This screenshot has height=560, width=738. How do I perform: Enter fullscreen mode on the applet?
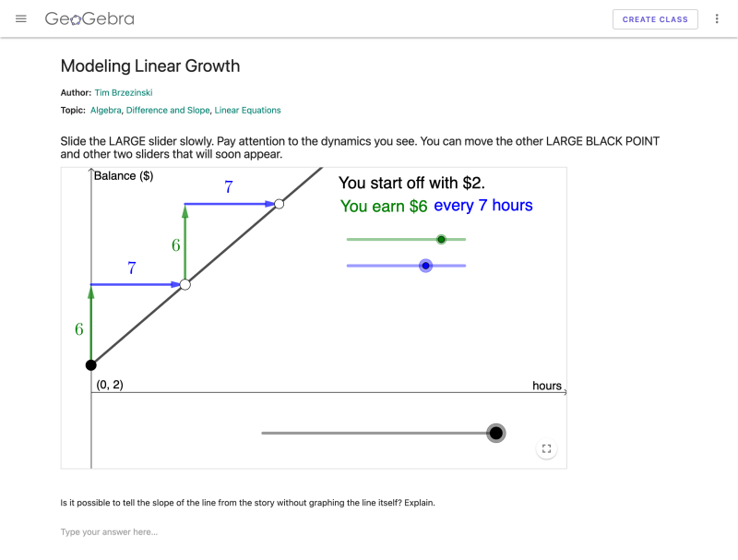[x=546, y=448]
